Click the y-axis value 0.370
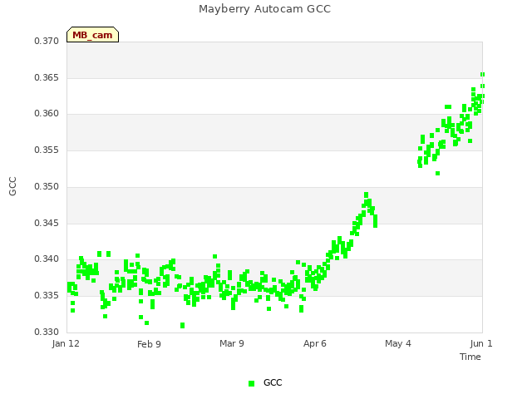This screenshot has width=532, height=399. [x=47, y=41]
